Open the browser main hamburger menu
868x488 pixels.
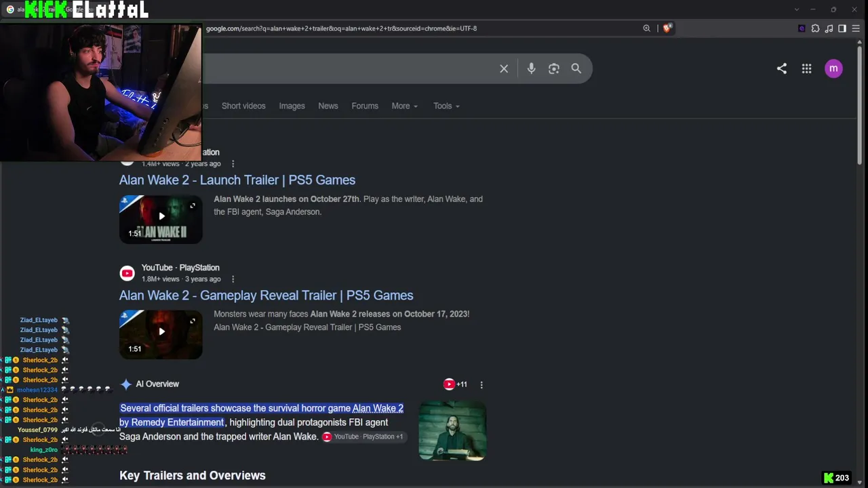click(856, 28)
